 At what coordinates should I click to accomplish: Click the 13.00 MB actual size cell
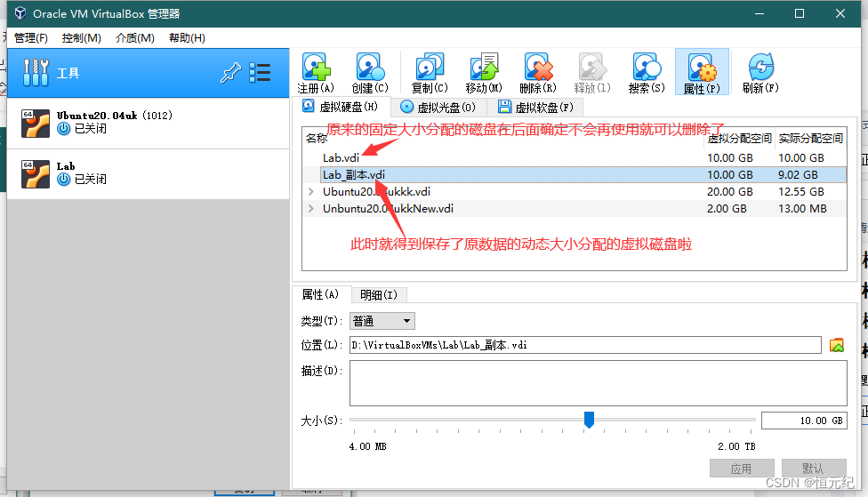(x=802, y=209)
